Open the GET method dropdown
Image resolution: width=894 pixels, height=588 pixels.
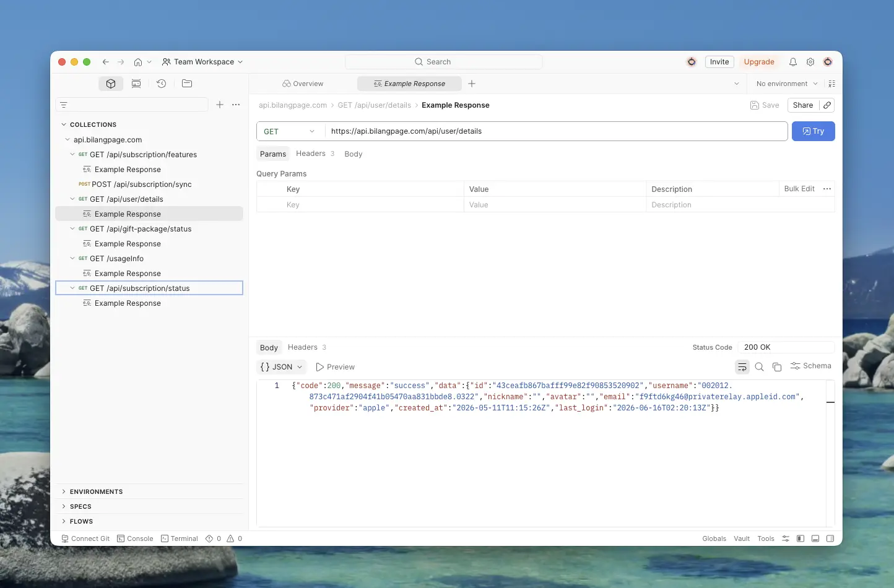pos(290,131)
